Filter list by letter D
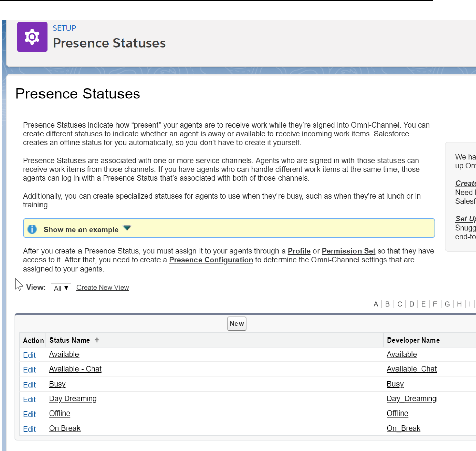476x451 pixels. pos(412,304)
